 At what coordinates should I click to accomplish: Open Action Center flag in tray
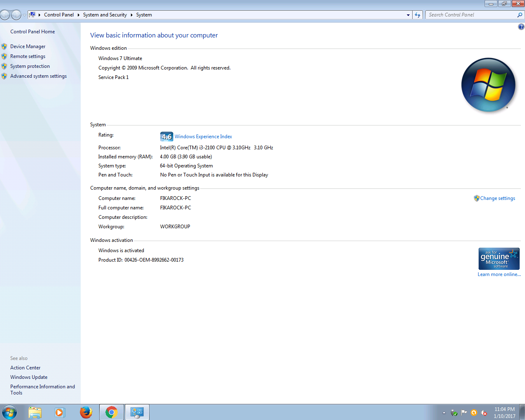click(x=464, y=413)
